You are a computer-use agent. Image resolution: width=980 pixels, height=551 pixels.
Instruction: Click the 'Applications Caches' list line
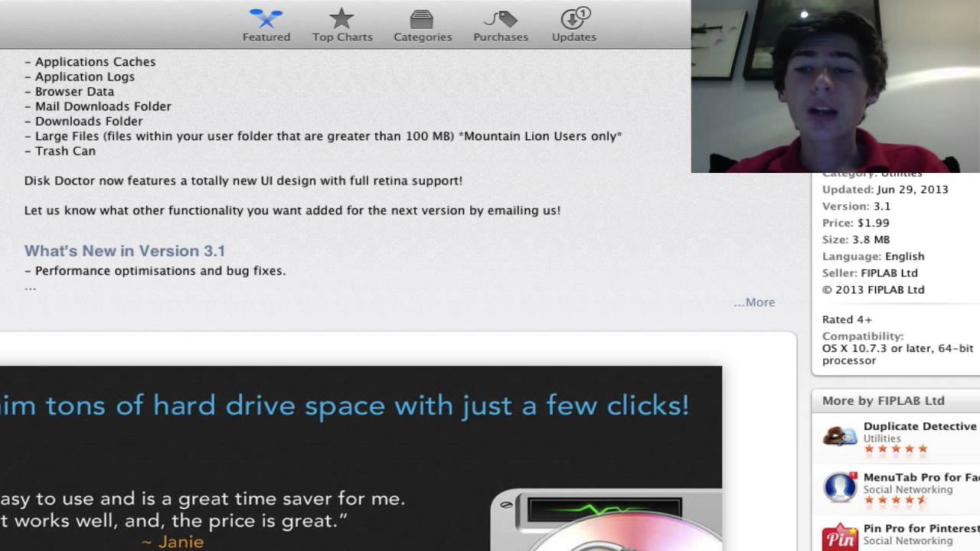[90, 62]
